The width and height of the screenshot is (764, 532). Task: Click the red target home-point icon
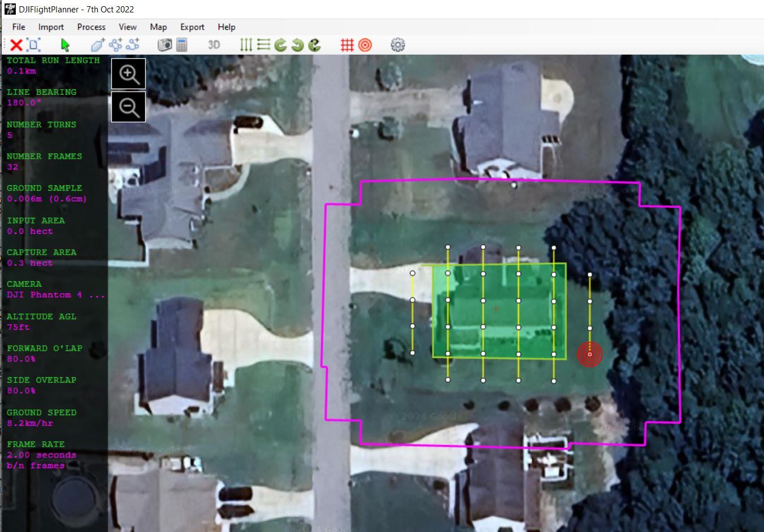[365, 45]
